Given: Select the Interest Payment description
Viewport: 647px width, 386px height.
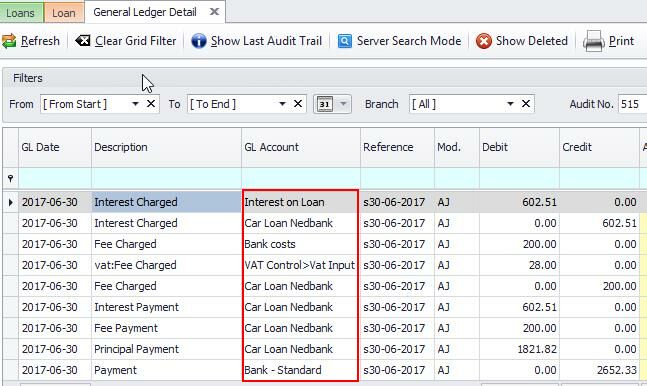Looking at the screenshot, I should coord(166,308).
